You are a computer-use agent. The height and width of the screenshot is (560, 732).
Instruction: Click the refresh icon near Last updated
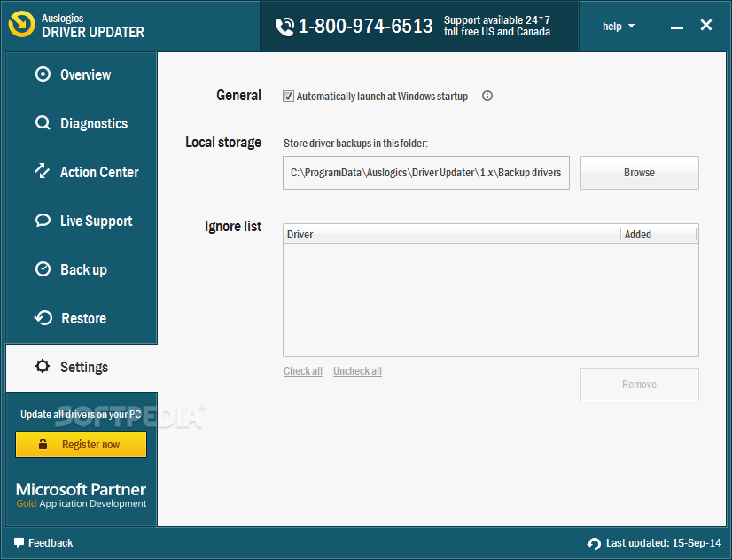coord(594,544)
